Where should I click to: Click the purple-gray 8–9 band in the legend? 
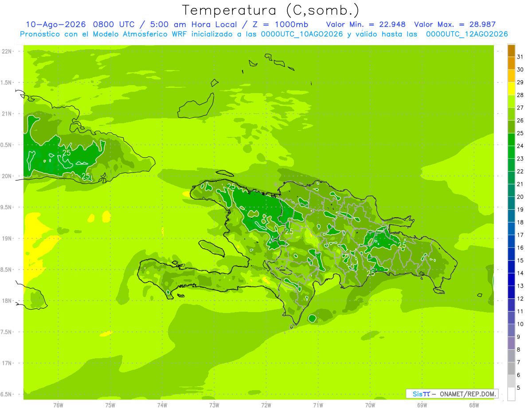(511, 343)
